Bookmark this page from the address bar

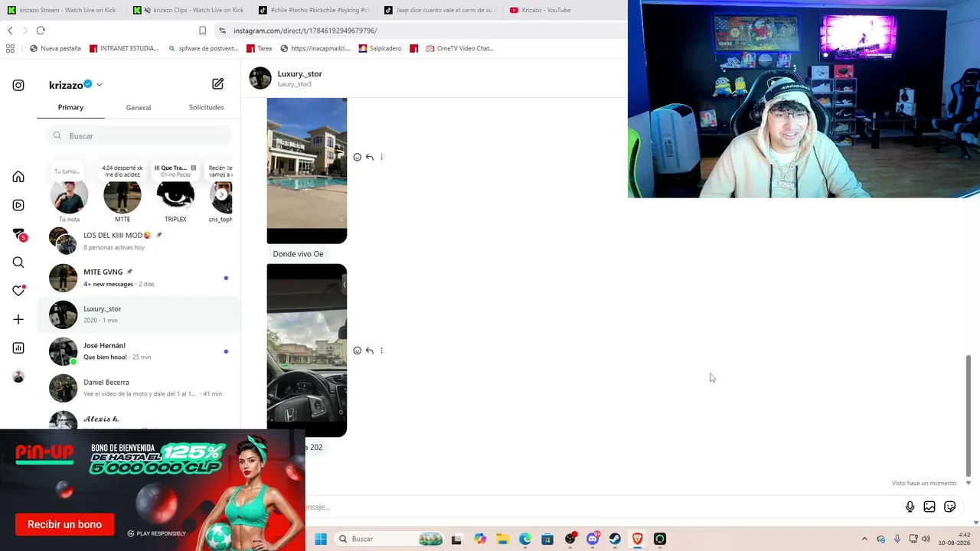[x=202, y=31]
